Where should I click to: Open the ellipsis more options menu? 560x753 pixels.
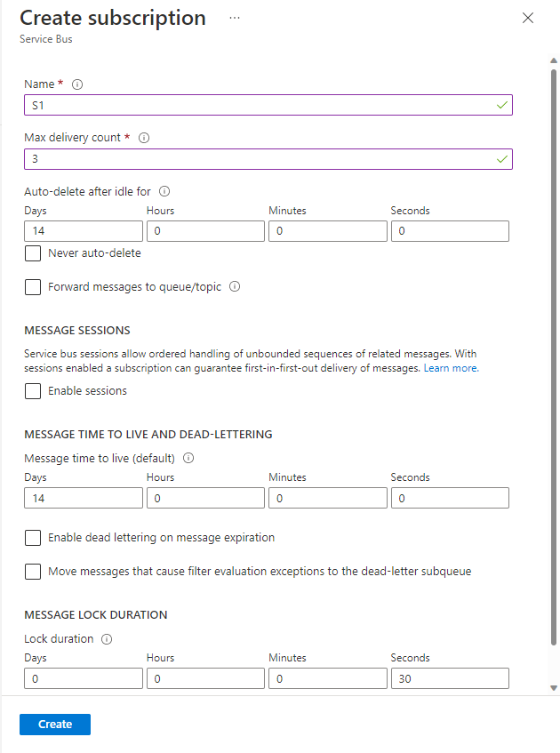tap(235, 18)
